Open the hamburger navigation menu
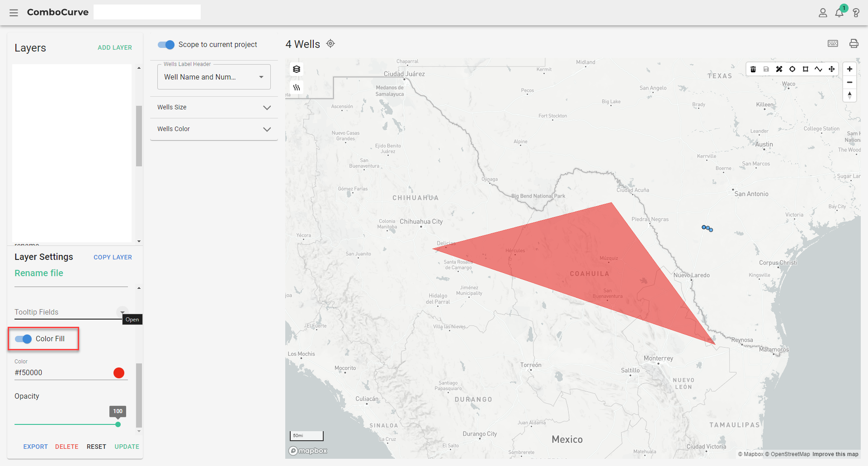Screen dimensions: 868x466 point(14,13)
